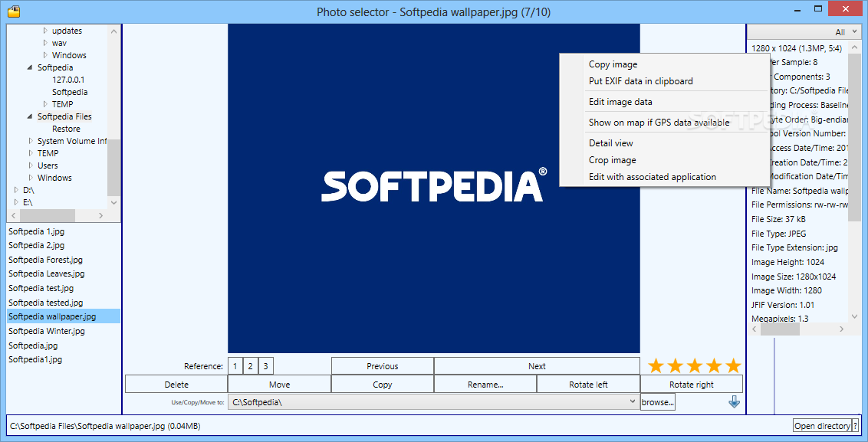Image resolution: width=868 pixels, height=442 pixels.
Task: Open the Use/Copy/Move to path dropdown
Action: click(434, 402)
